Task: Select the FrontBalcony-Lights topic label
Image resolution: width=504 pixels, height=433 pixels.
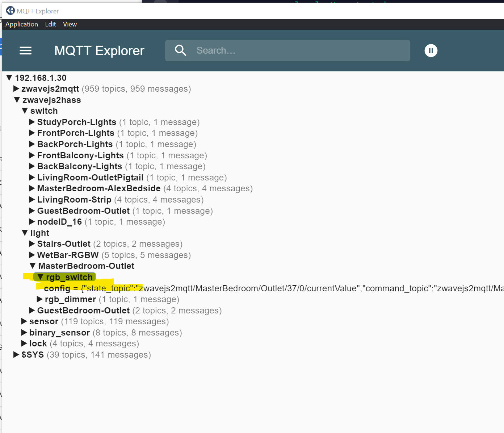Action: pos(80,155)
